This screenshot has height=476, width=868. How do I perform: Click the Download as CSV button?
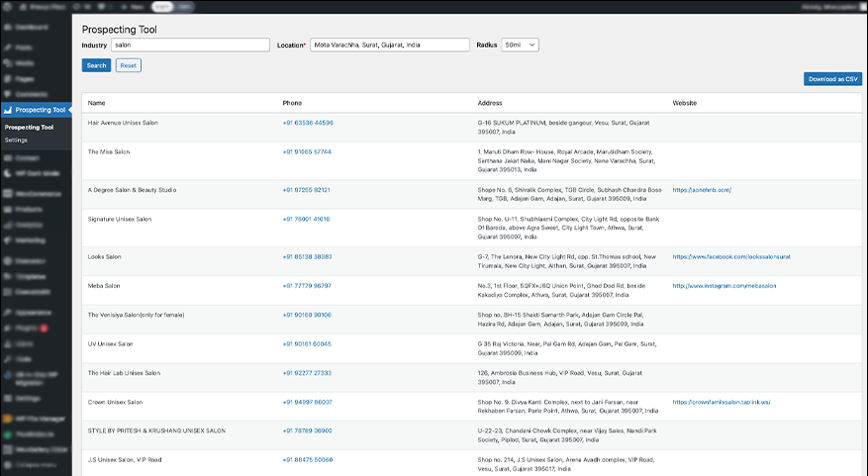point(832,79)
